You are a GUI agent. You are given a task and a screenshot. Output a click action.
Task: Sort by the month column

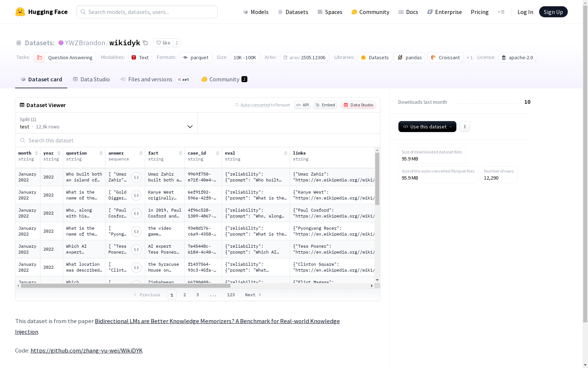(x=36, y=153)
